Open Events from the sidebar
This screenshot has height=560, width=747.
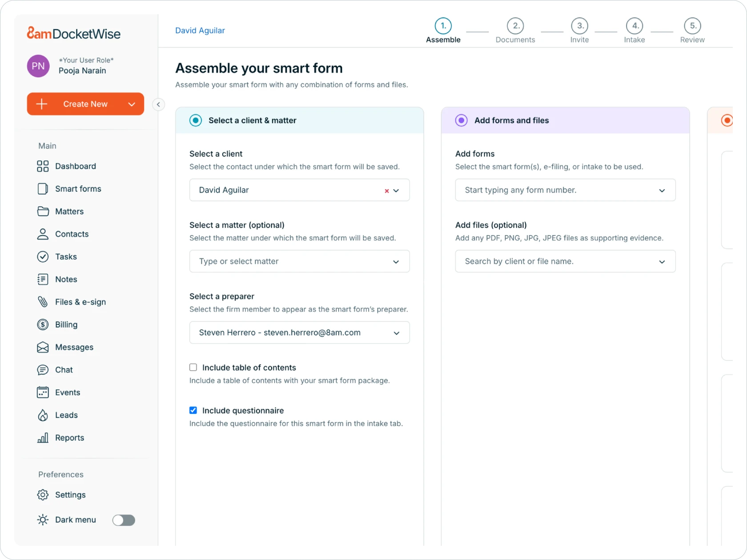pos(68,392)
